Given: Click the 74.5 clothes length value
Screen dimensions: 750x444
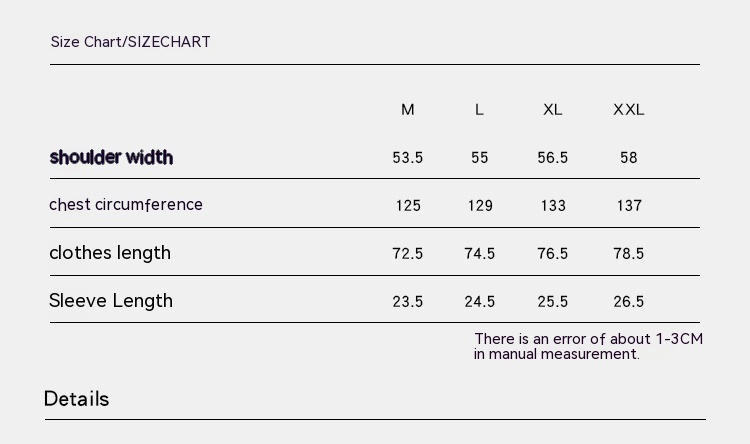Looking at the screenshot, I should point(480,254).
